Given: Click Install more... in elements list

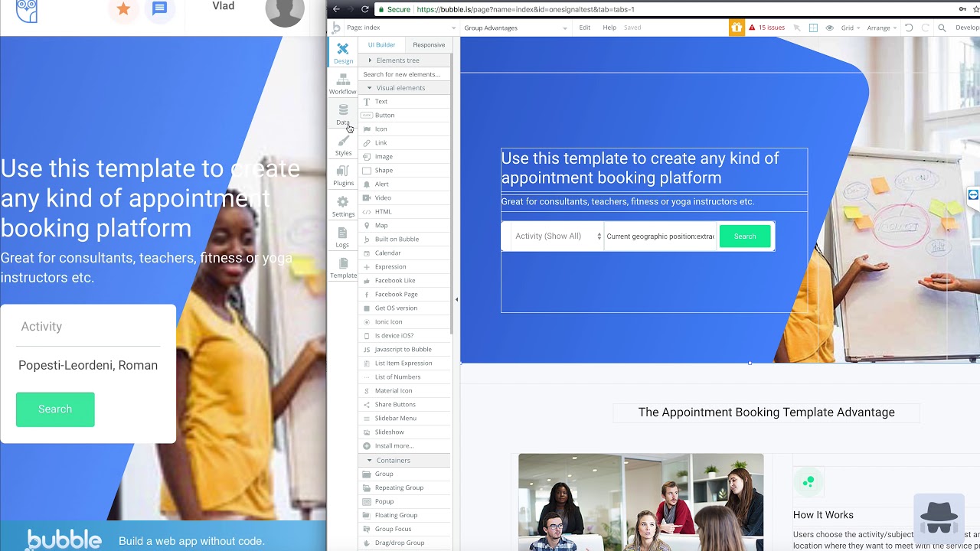Looking at the screenshot, I should [x=405, y=446].
